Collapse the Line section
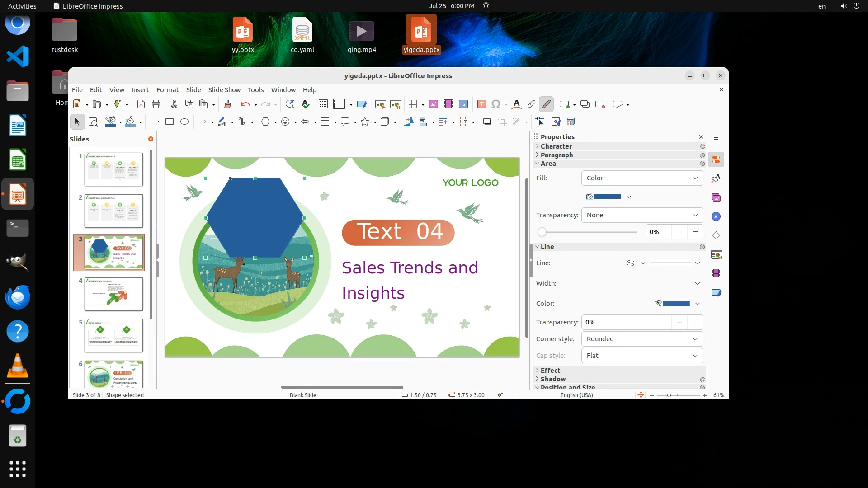 547,247
